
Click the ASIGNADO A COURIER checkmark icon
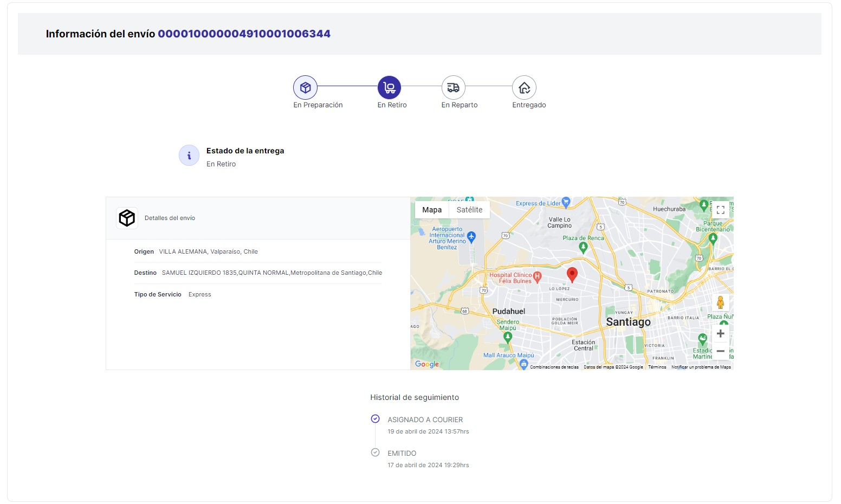pyautogui.click(x=376, y=418)
